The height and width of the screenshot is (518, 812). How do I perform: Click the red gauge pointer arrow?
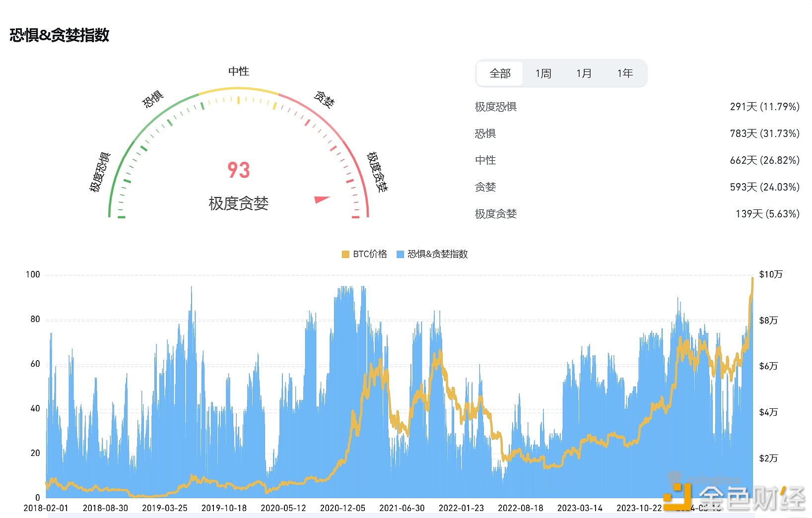322,199
